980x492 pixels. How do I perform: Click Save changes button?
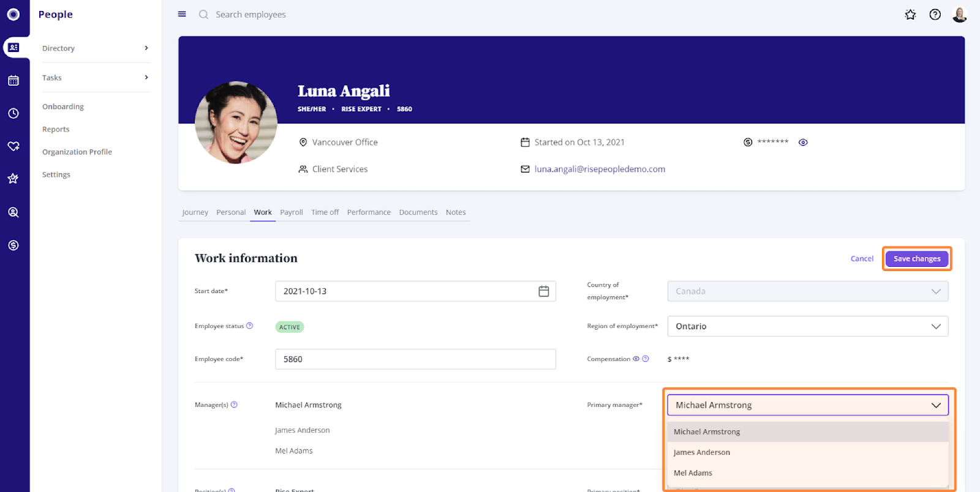[x=917, y=259]
